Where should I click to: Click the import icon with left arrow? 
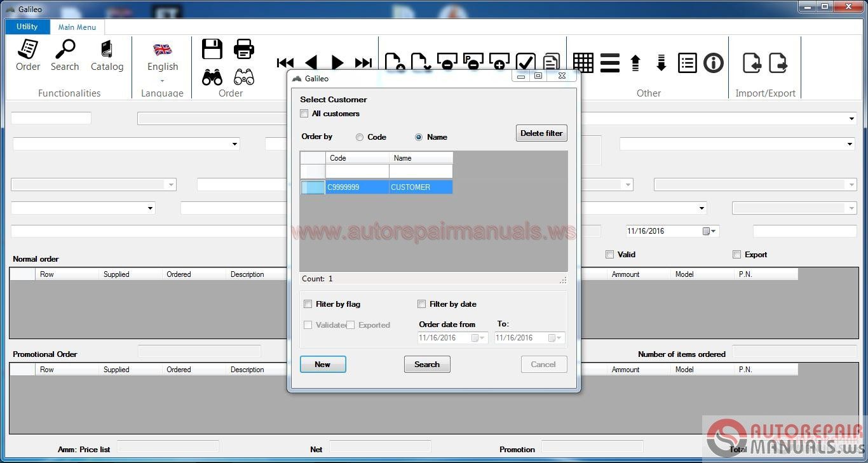(752, 63)
